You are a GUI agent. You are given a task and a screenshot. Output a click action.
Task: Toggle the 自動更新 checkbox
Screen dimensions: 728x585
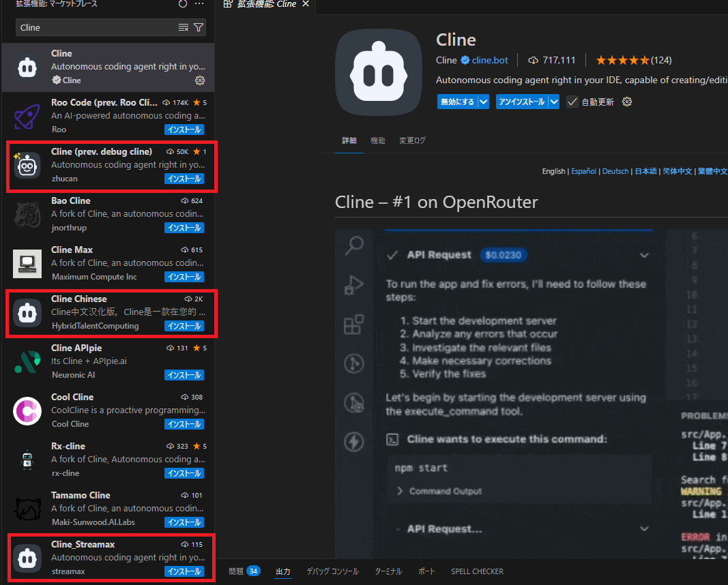coord(572,102)
